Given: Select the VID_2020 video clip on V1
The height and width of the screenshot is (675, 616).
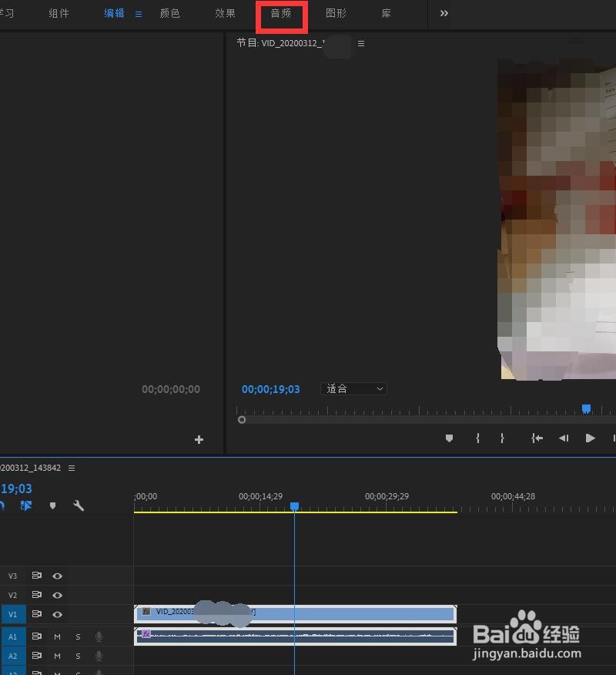Looking at the screenshot, I should coord(295,614).
